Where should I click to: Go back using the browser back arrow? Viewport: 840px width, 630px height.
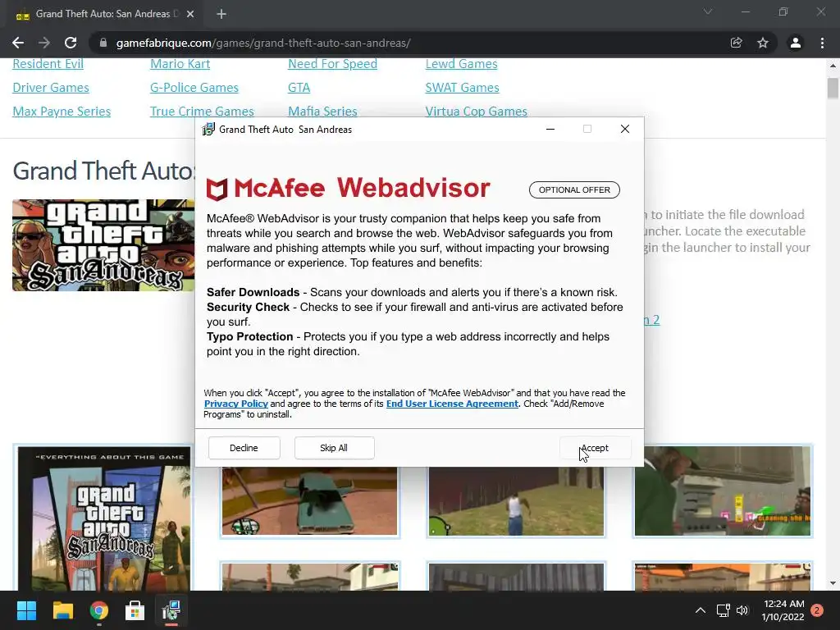(x=18, y=43)
